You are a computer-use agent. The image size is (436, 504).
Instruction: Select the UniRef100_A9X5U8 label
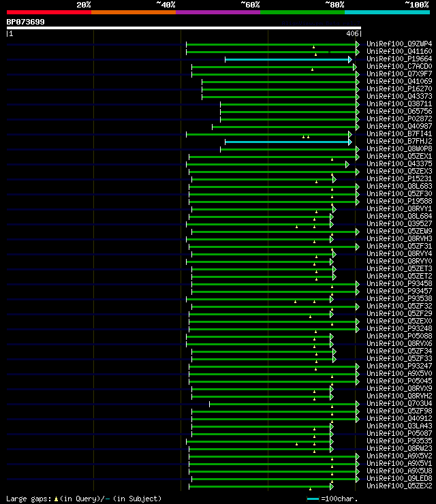click(399, 471)
